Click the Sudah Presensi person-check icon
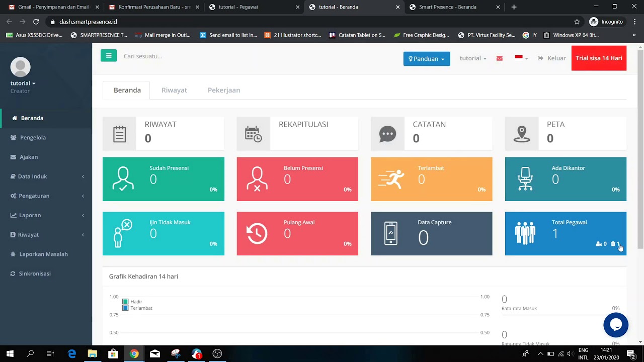Screen dimensions: 644x362 (x=123, y=179)
